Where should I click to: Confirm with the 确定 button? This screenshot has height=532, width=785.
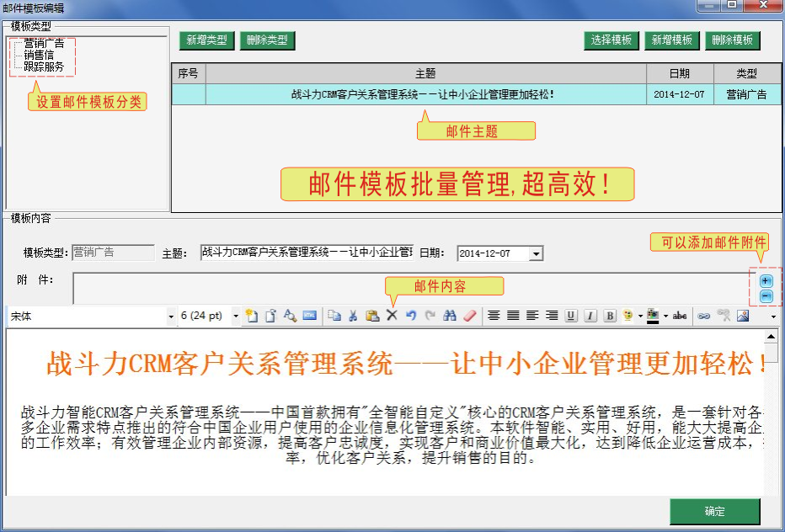tap(715, 512)
